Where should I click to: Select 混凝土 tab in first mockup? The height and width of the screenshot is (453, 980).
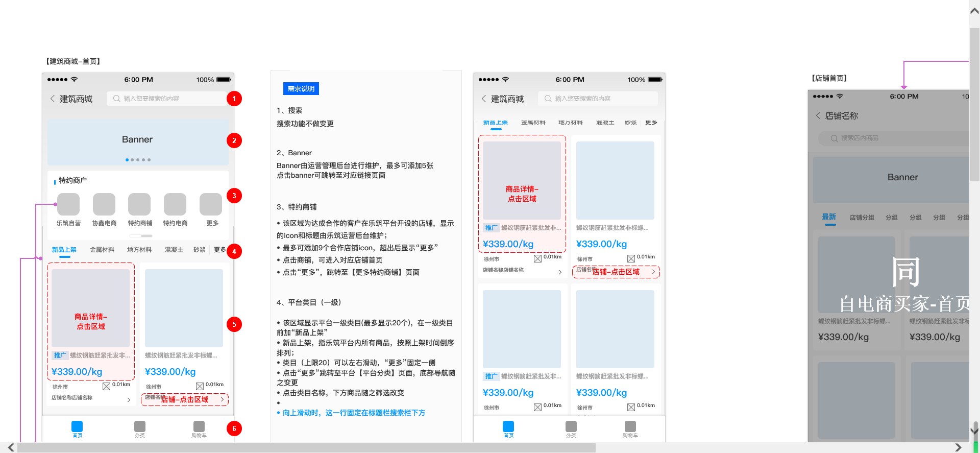[x=174, y=250]
